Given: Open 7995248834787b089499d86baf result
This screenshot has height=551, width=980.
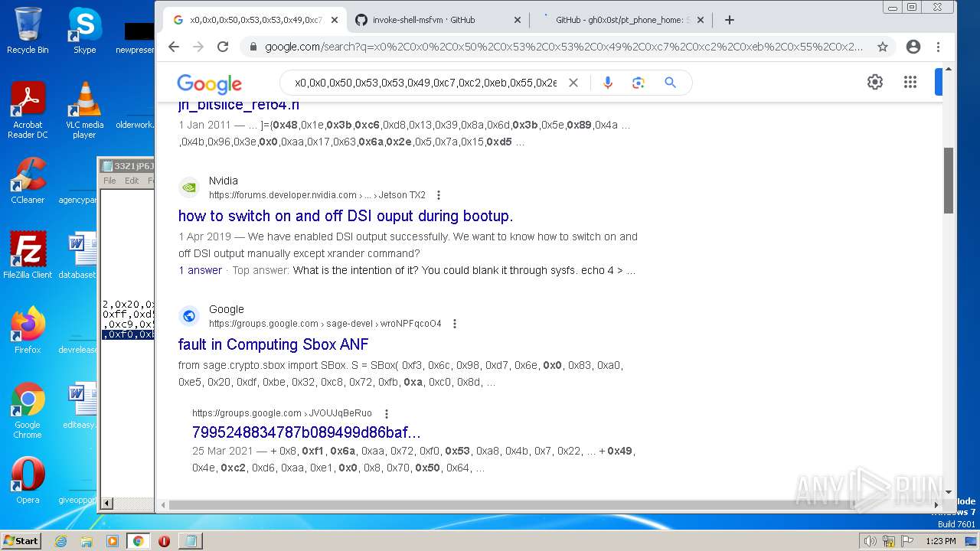Looking at the screenshot, I should pos(306,432).
